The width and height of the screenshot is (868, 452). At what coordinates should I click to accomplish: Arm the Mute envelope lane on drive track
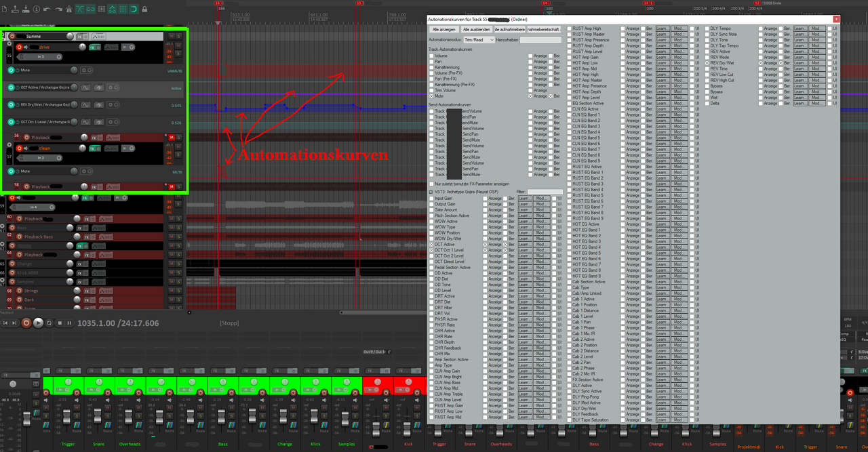click(x=11, y=70)
